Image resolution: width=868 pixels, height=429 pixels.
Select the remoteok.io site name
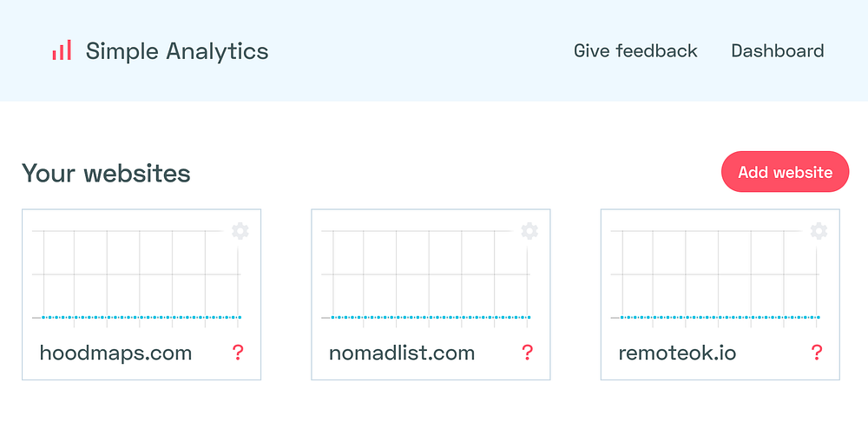(677, 353)
